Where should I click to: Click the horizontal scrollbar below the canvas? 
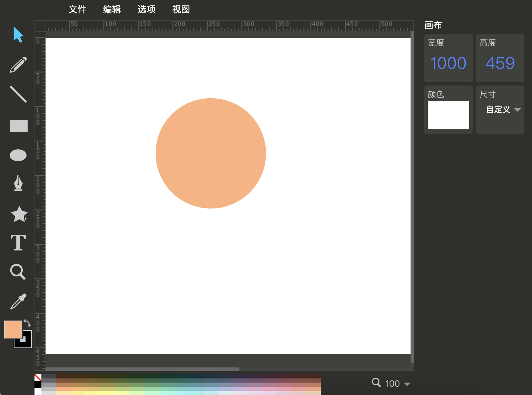[x=142, y=369]
